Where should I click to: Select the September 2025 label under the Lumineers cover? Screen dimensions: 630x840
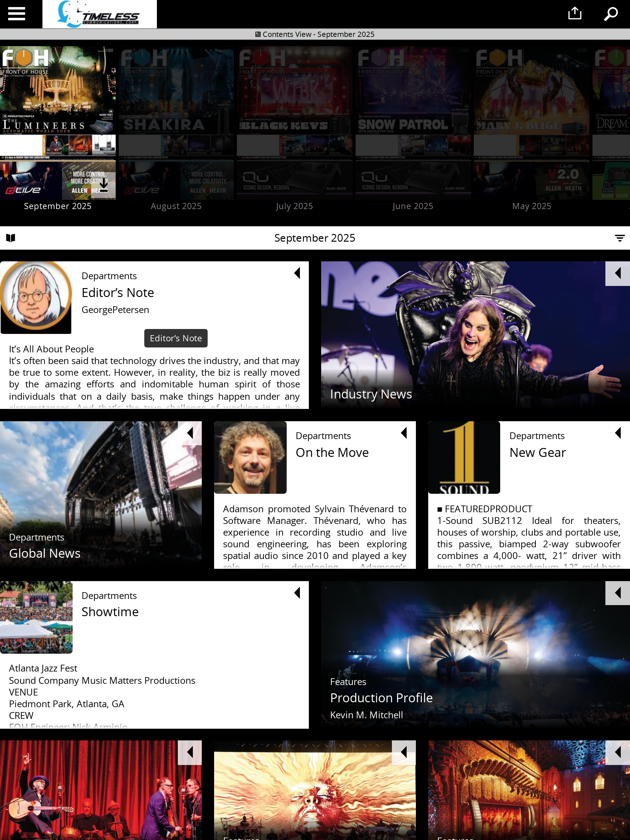tap(58, 206)
